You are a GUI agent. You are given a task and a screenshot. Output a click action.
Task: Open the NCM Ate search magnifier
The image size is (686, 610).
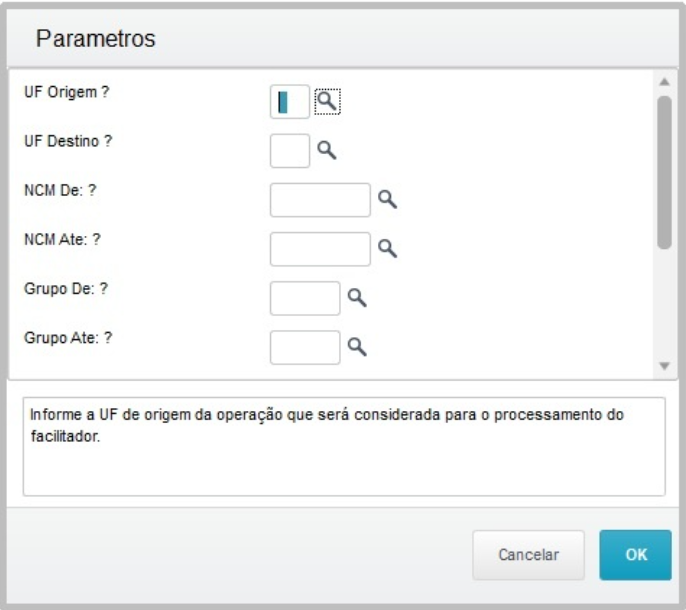[387, 248]
